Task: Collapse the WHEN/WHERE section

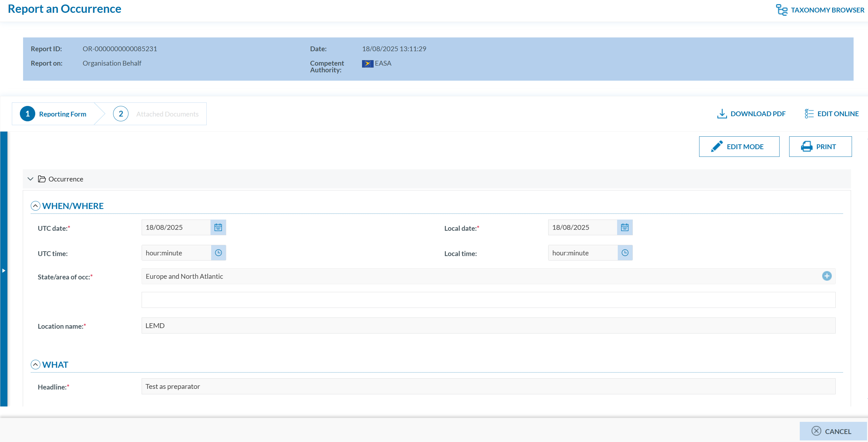Action: 35,206
